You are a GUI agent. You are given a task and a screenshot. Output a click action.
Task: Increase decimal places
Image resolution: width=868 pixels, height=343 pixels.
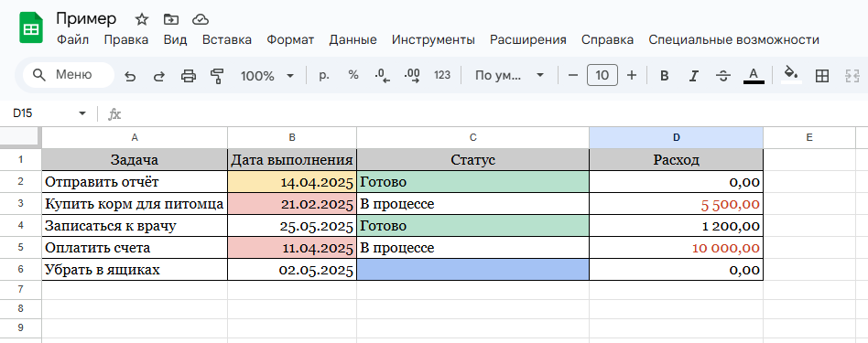[x=412, y=76]
